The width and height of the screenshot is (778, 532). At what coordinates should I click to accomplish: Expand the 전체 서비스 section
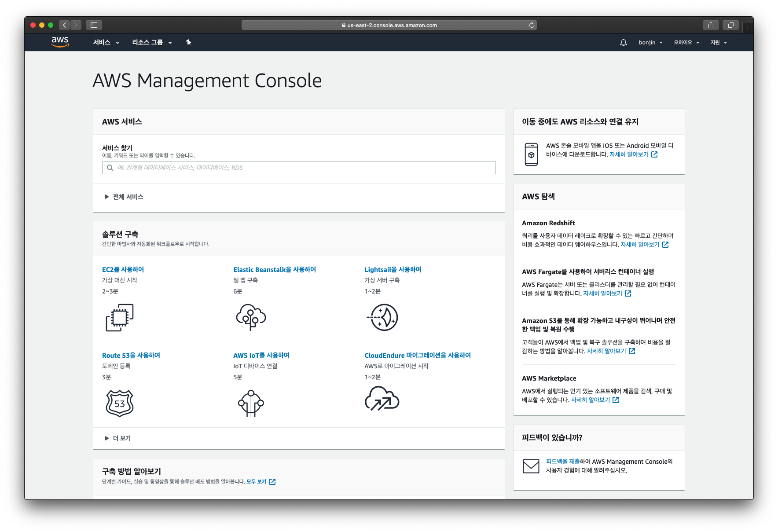(124, 197)
